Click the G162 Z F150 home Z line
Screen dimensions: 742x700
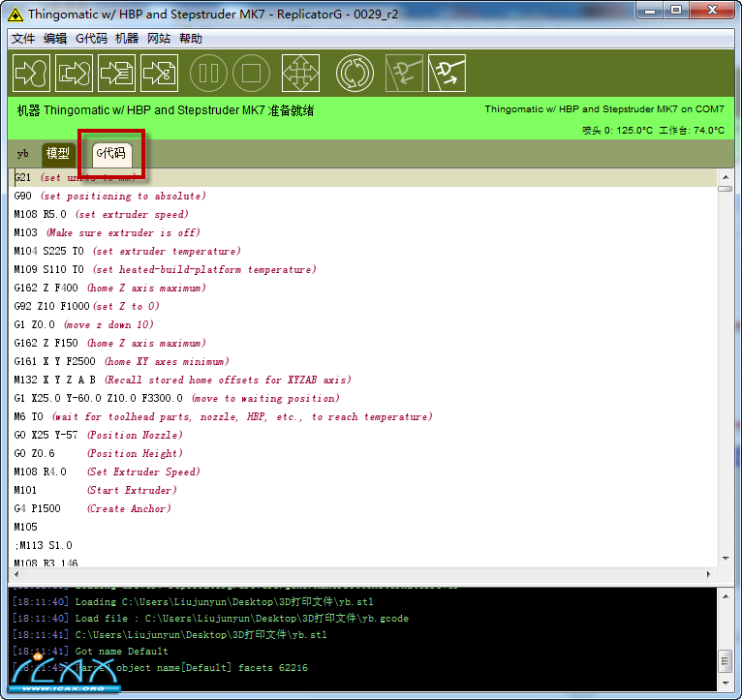tap(109, 344)
